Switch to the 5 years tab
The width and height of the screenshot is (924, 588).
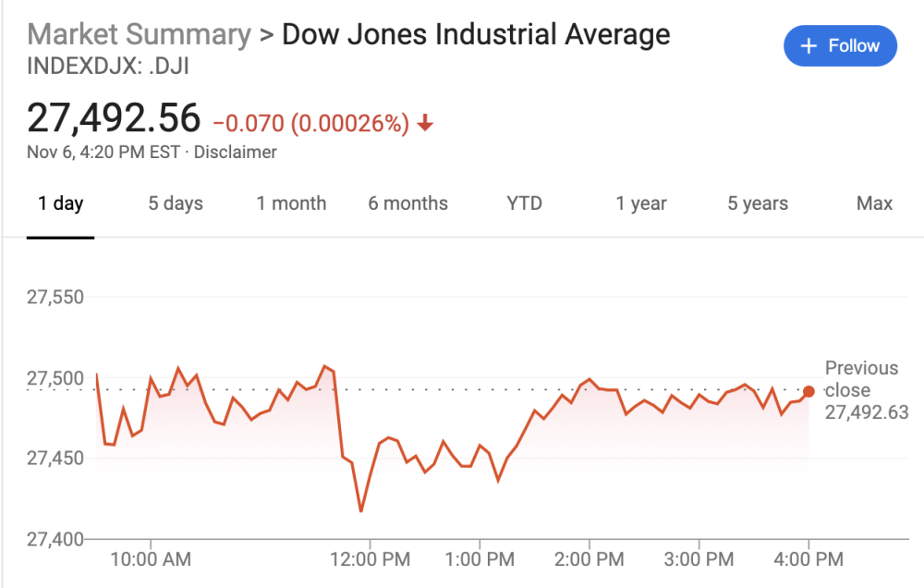(758, 203)
